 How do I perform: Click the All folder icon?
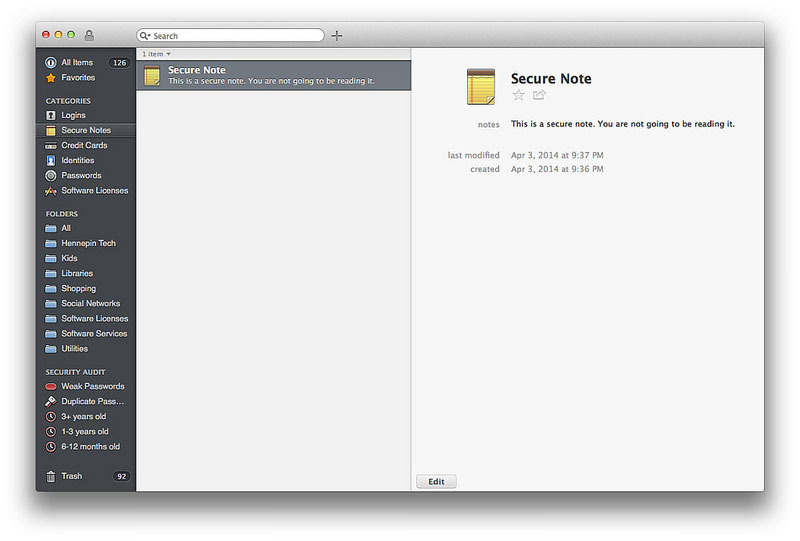click(x=51, y=228)
